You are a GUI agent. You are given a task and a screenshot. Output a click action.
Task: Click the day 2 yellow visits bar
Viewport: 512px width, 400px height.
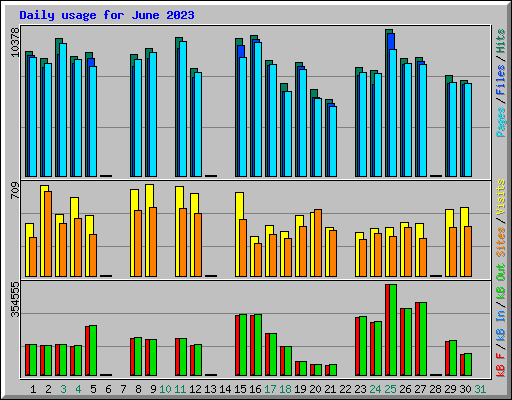(x=42, y=231)
